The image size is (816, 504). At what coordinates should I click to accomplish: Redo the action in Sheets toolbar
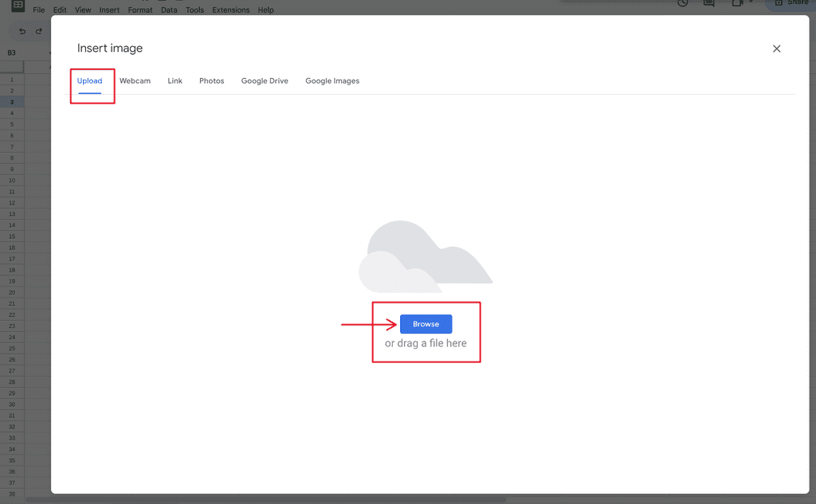coord(39,31)
